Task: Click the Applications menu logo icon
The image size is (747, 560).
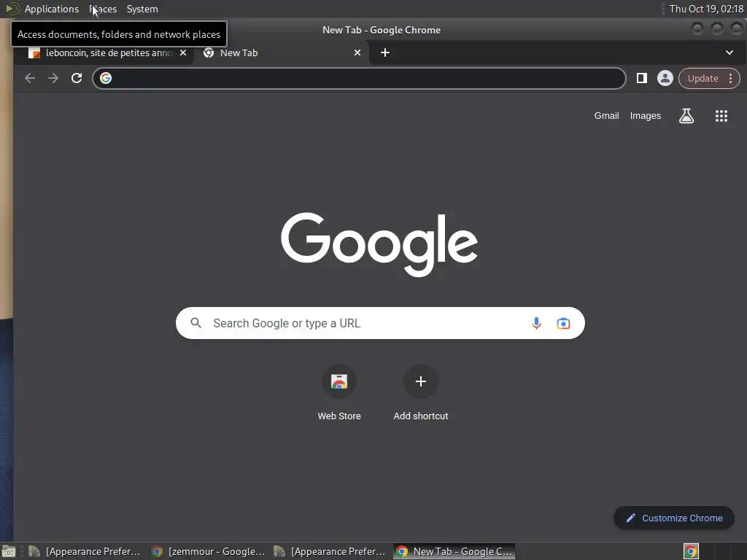Action: pyautogui.click(x=12, y=9)
